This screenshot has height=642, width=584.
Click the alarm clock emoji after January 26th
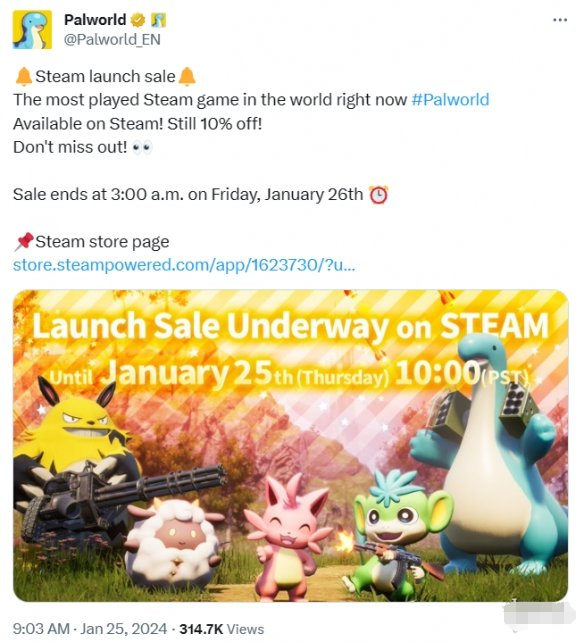tap(378, 194)
